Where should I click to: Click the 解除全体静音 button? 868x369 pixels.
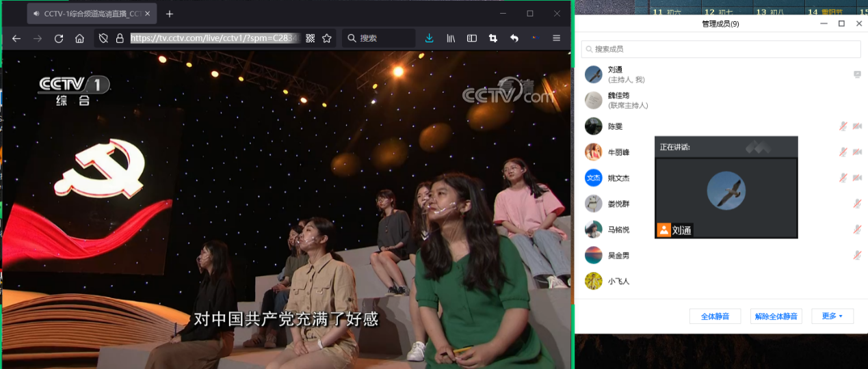[776, 316]
